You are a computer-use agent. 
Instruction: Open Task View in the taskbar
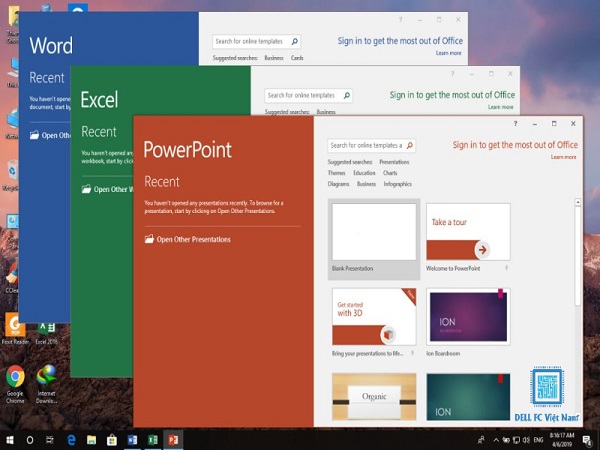pos(50,440)
